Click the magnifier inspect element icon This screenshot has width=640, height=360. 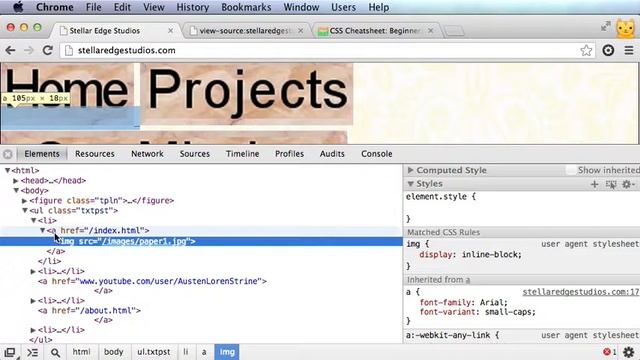(55, 352)
